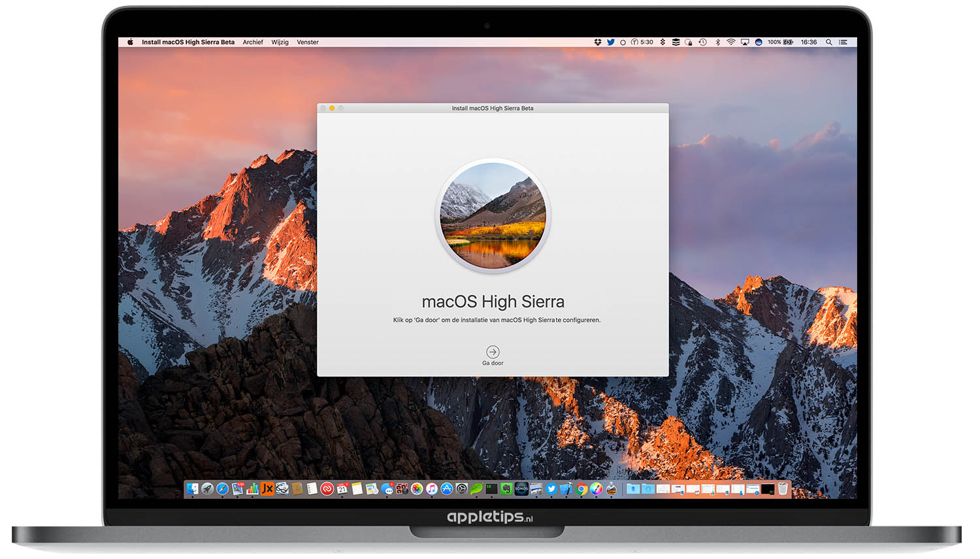Open the Time Machine menu bar icon
Viewport: 980px width, 559px height.
(703, 42)
